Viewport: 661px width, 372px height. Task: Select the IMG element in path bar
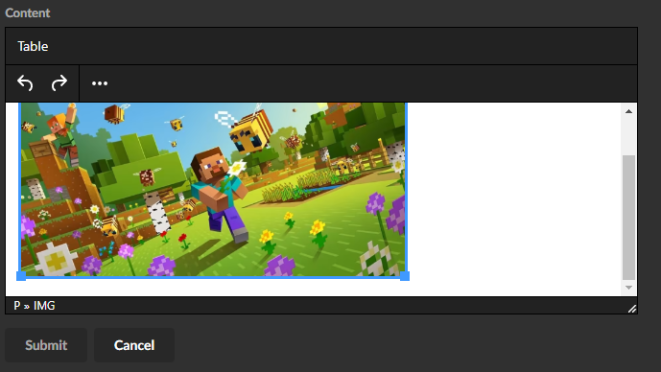[x=44, y=305]
